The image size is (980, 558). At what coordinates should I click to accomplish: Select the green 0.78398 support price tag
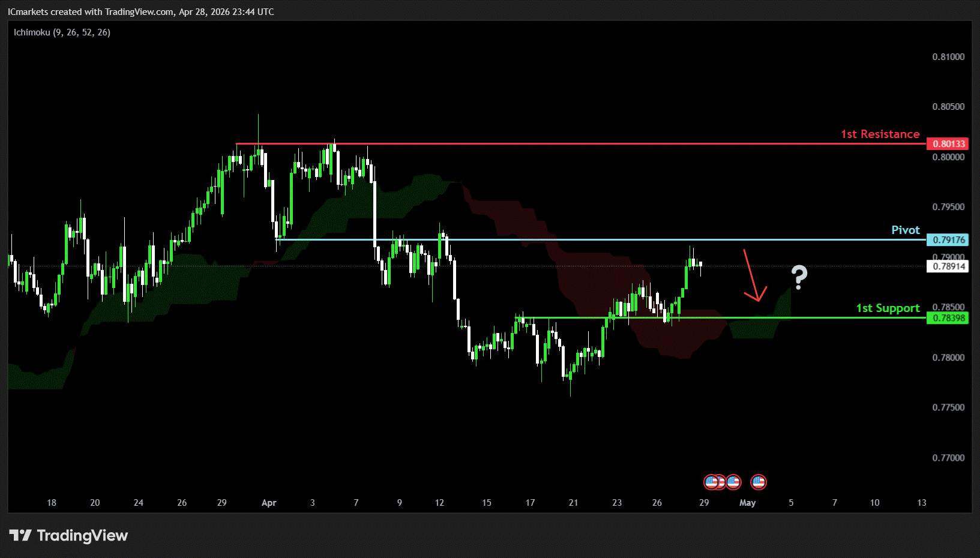pyautogui.click(x=948, y=318)
